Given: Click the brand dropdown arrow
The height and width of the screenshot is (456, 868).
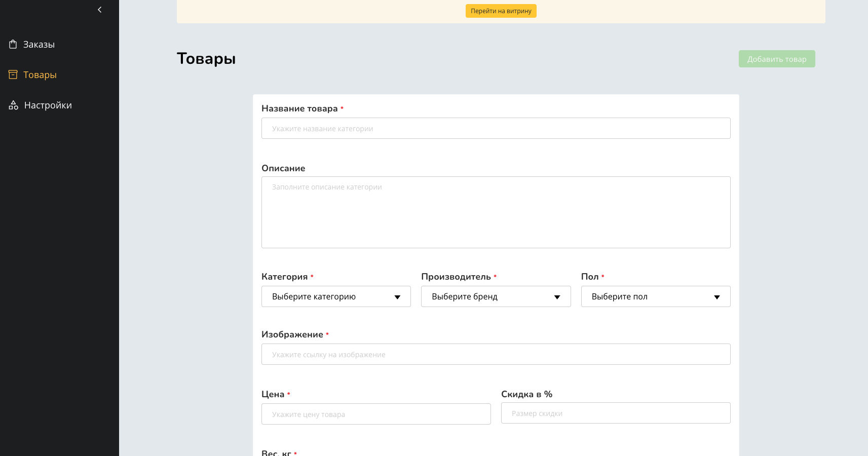Looking at the screenshot, I should [x=557, y=297].
